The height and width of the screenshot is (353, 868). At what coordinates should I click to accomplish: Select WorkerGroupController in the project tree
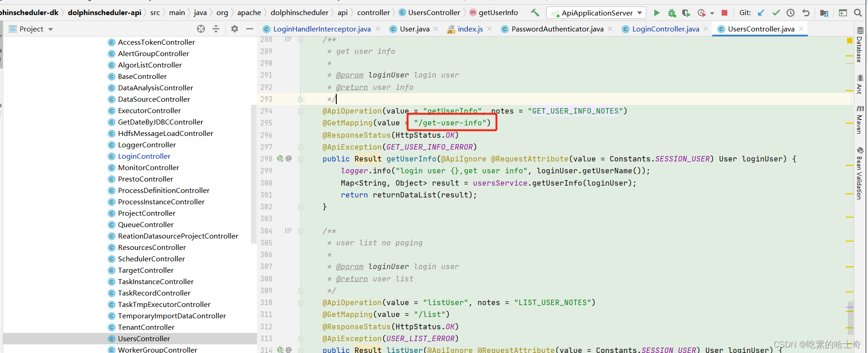pos(157,349)
